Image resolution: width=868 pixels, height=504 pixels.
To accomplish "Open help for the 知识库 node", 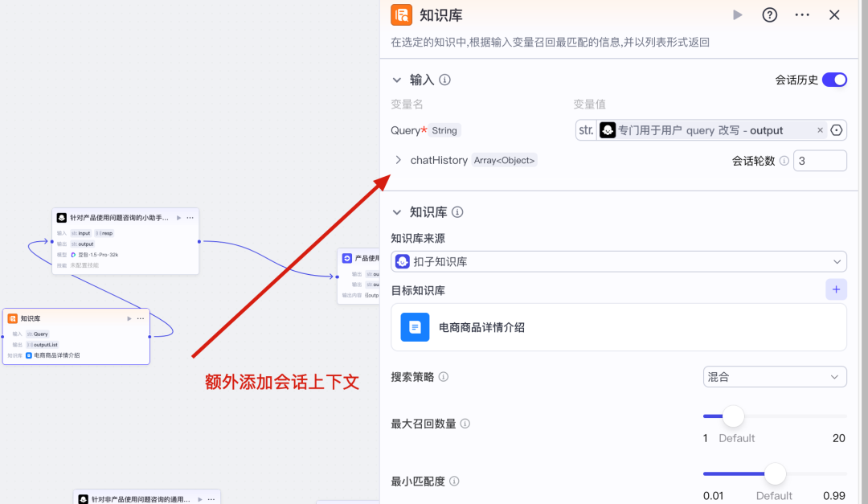I will click(769, 15).
